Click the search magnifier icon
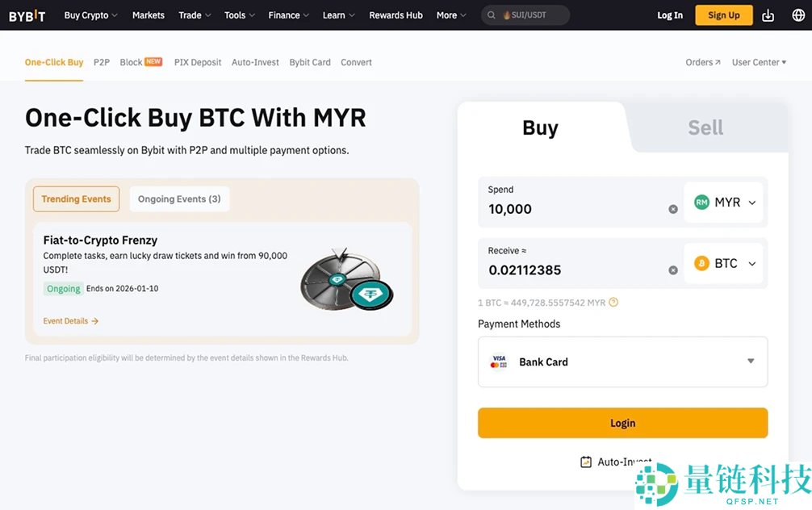 pos(492,15)
